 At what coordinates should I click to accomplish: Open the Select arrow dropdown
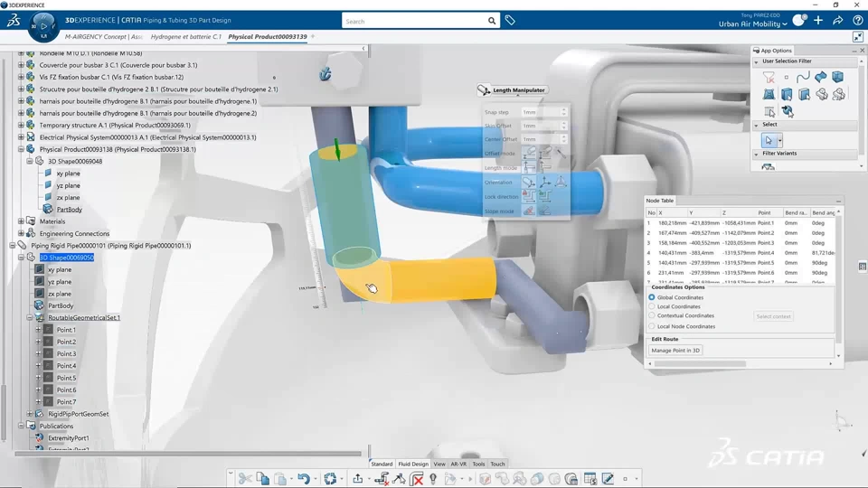(780, 141)
